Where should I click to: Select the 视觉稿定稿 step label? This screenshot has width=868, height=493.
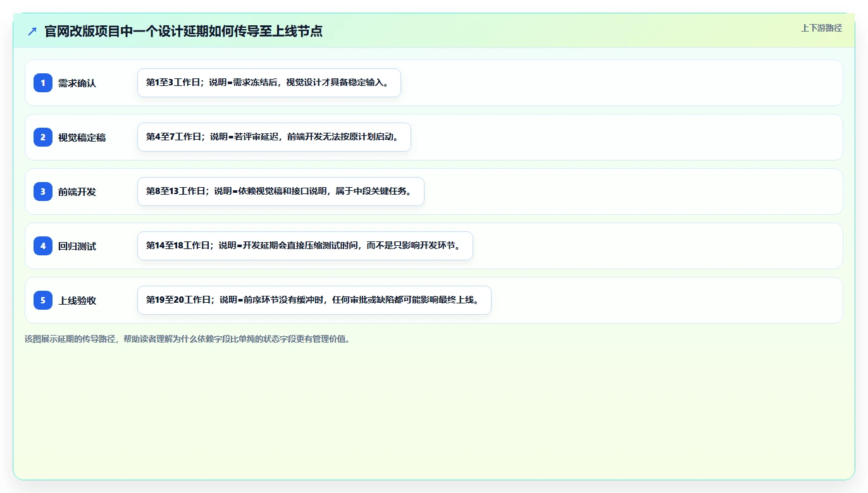coord(82,137)
